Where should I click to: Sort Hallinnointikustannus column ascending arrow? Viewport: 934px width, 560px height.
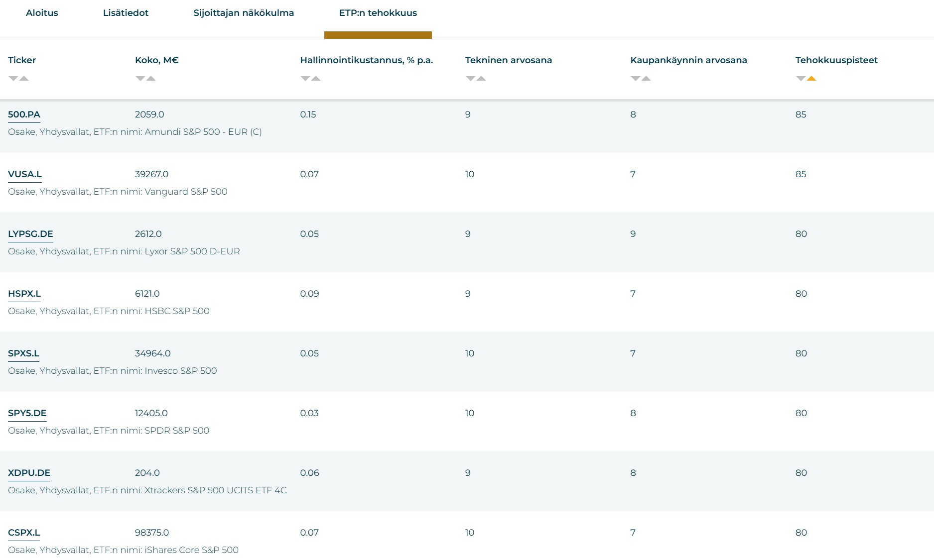click(x=316, y=78)
